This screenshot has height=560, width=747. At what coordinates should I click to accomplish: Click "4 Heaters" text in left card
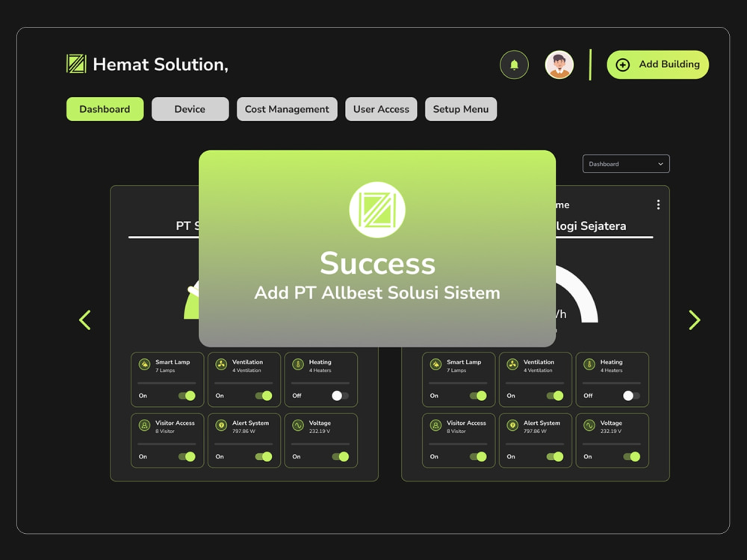[x=320, y=370]
